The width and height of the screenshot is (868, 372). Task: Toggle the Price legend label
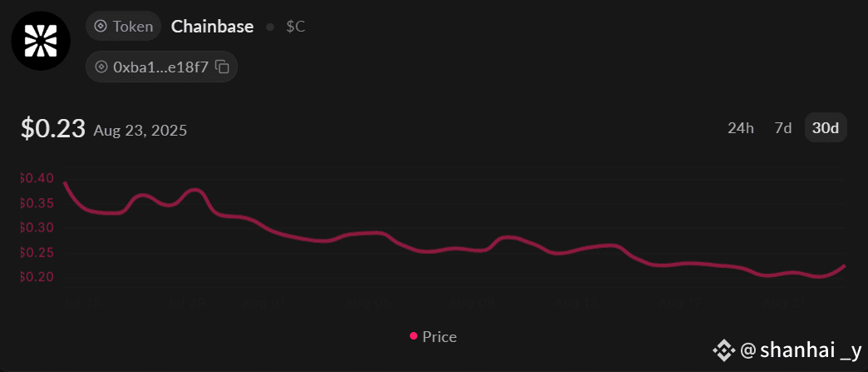coord(440,336)
